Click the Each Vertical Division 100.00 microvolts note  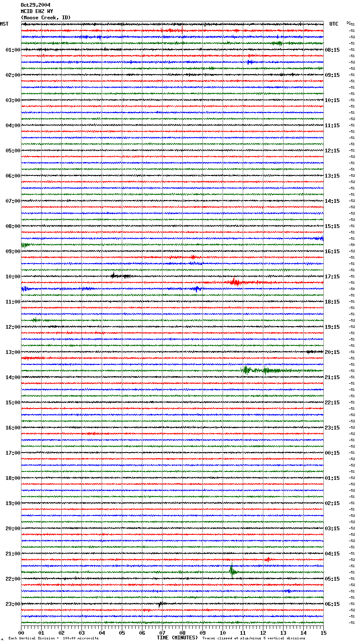53,639
